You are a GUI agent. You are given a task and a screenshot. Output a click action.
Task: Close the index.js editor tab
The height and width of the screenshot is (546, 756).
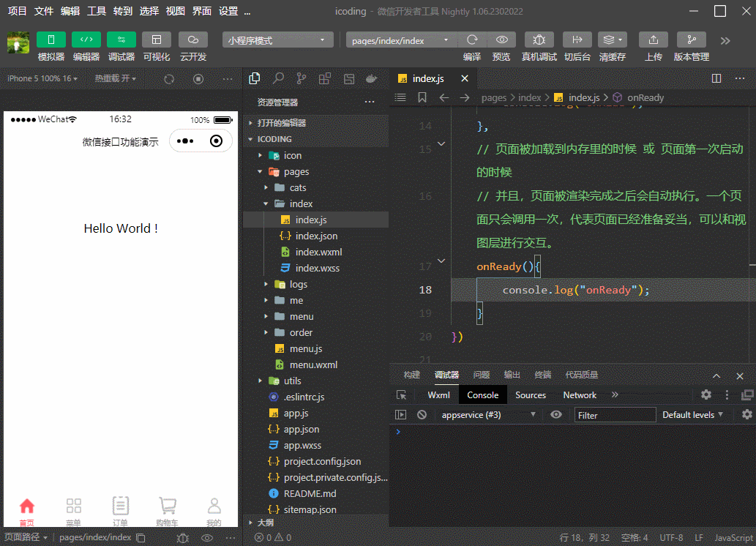(x=464, y=78)
